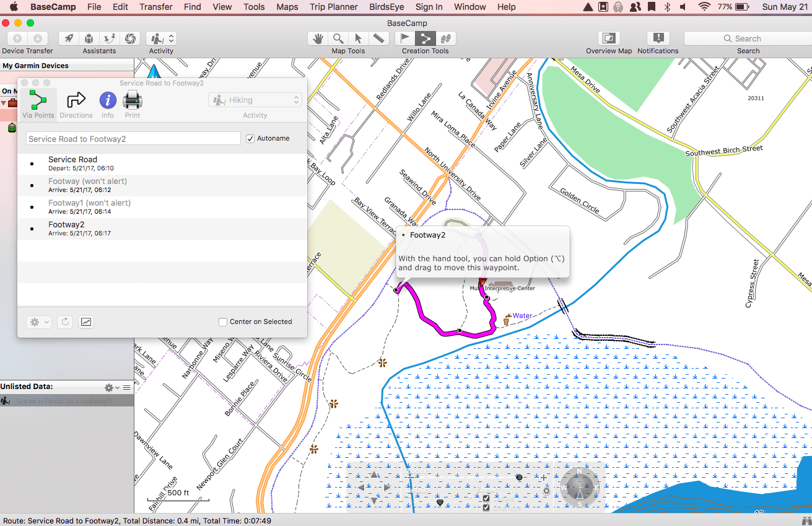This screenshot has width=812, height=526.
Task: Select the Hand pan tool
Action: click(318, 38)
